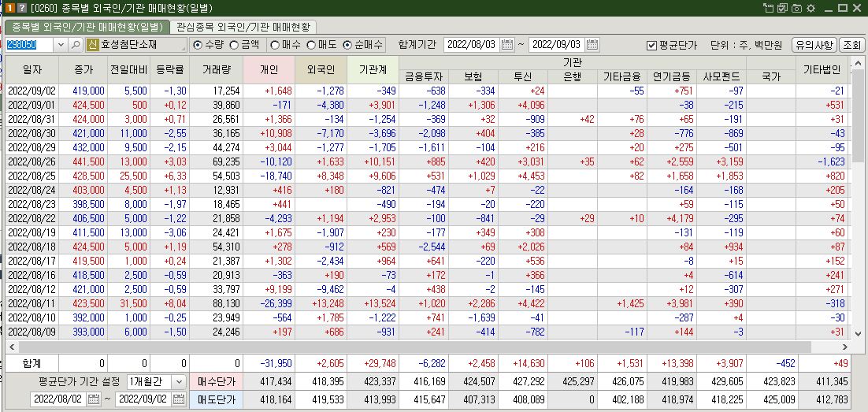Click the 외국인 column header
Viewport: 868px width, 412px height.
click(321, 70)
